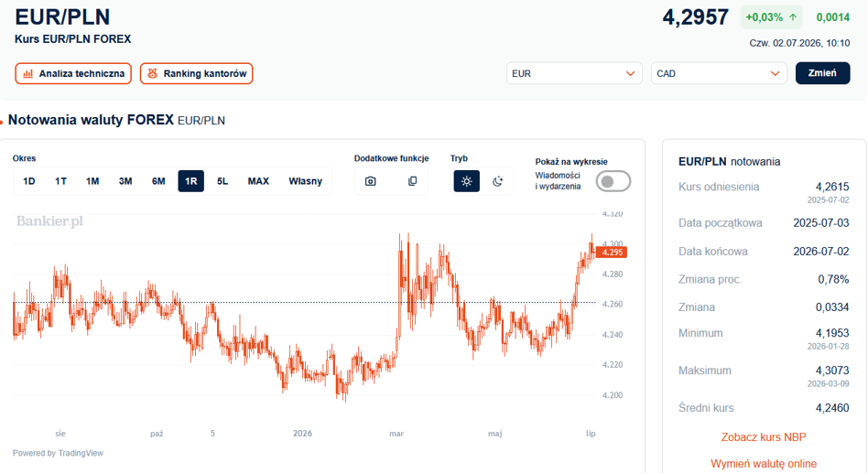This screenshot has height=473, width=868.
Task: Click the paź label on time axis
Action: click(157, 433)
